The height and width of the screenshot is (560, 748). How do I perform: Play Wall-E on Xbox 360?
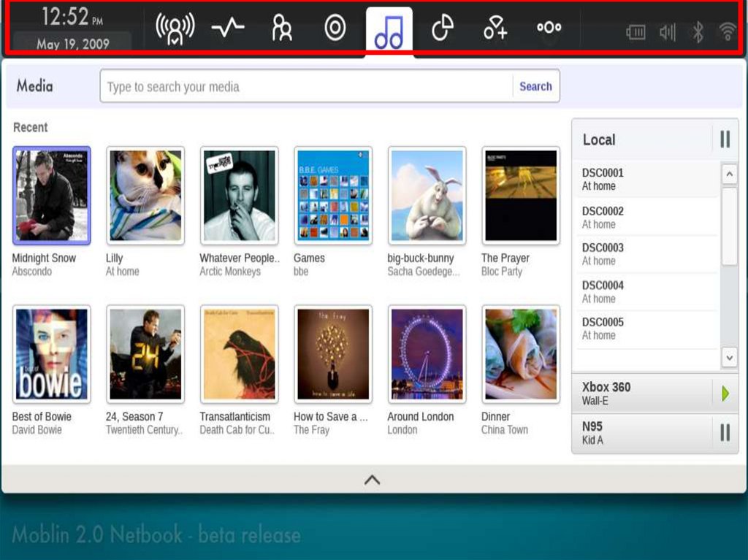pyautogui.click(x=725, y=394)
